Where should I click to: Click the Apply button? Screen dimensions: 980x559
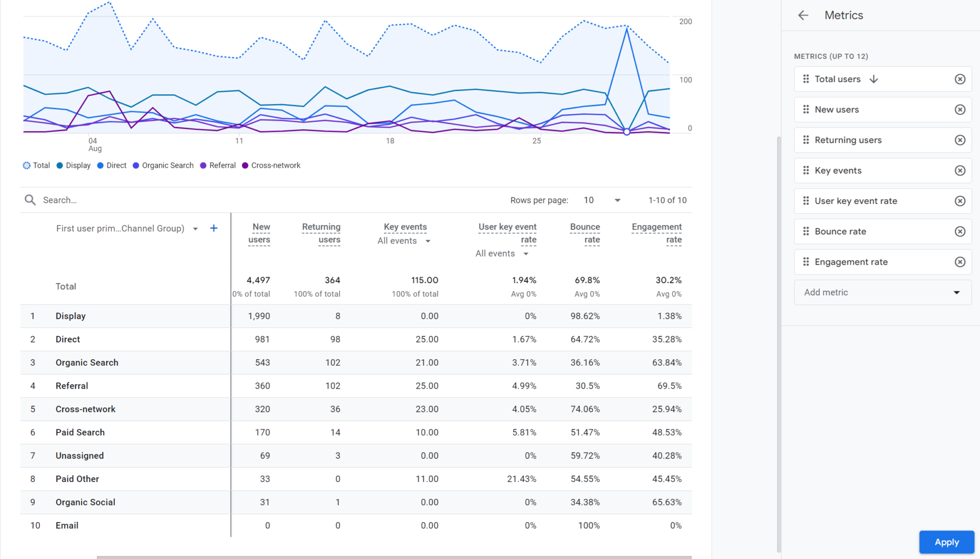(946, 542)
